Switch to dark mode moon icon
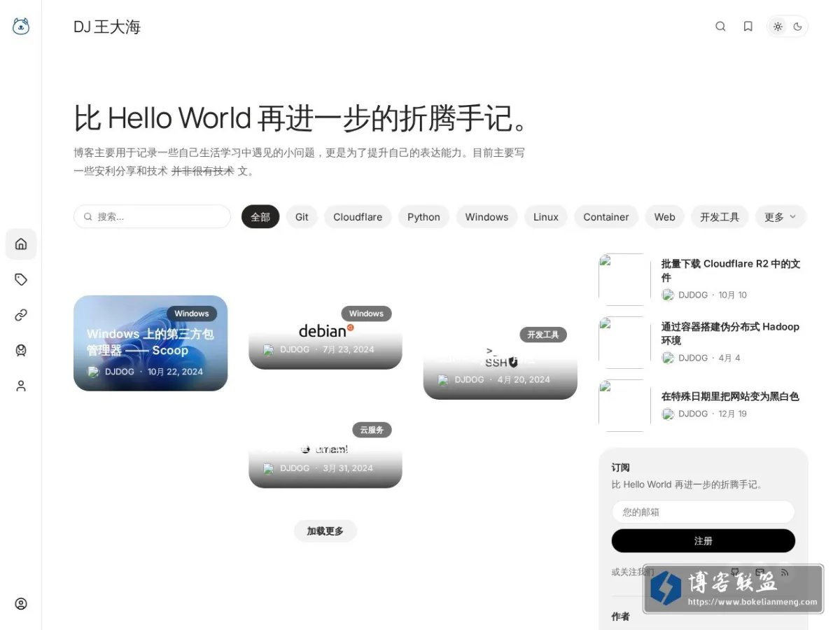The image size is (840, 630). click(x=798, y=27)
